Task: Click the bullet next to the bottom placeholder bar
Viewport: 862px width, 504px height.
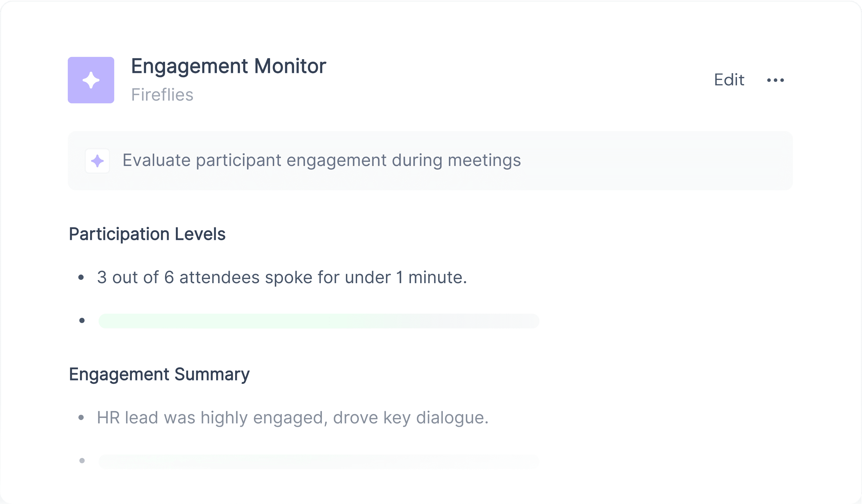Action: coord(82,461)
